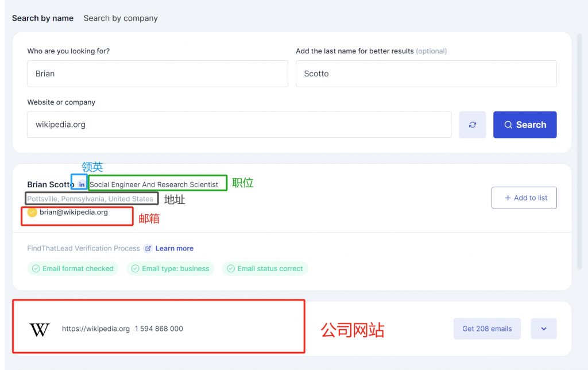588x370 pixels.
Task: Switch to the Search by name tab
Action: click(x=42, y=18)
